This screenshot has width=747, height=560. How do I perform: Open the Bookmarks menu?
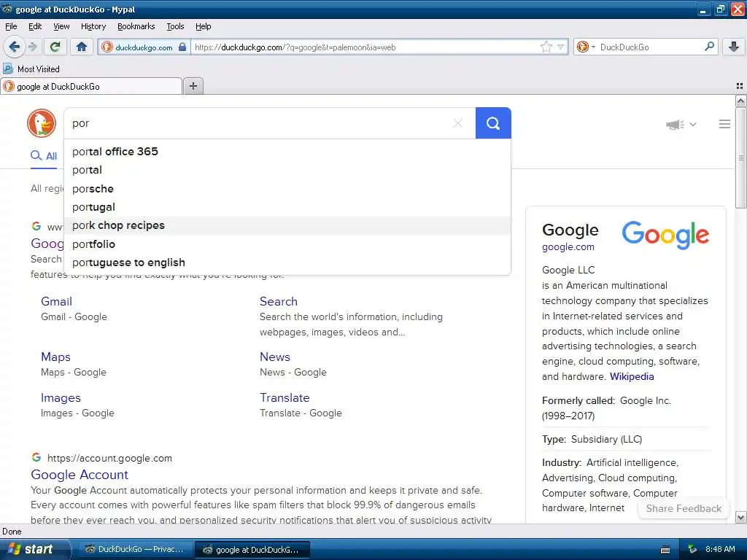pos(136,26)
